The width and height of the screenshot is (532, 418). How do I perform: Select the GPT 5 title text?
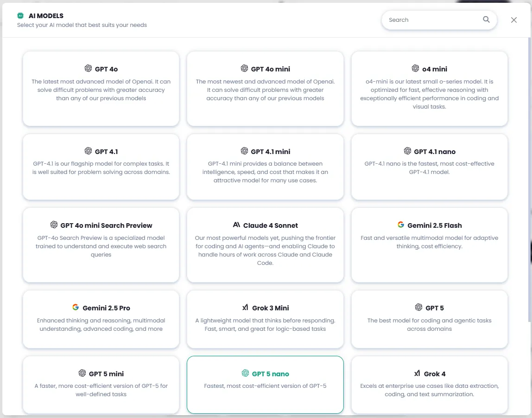[x=435, y=308]
